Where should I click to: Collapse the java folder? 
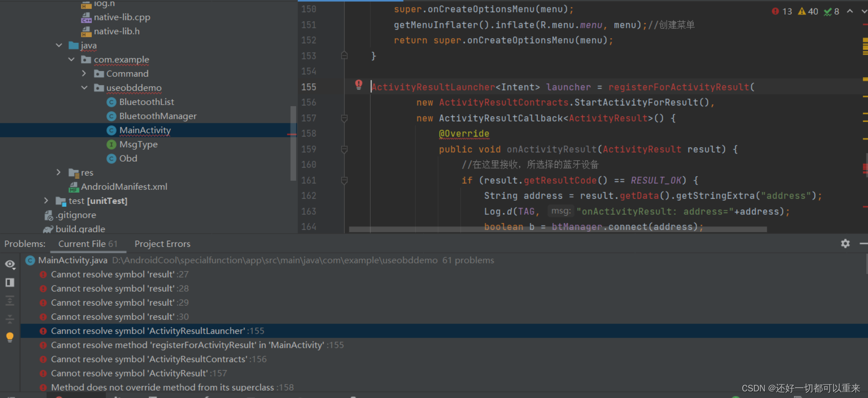coord(59,45)
